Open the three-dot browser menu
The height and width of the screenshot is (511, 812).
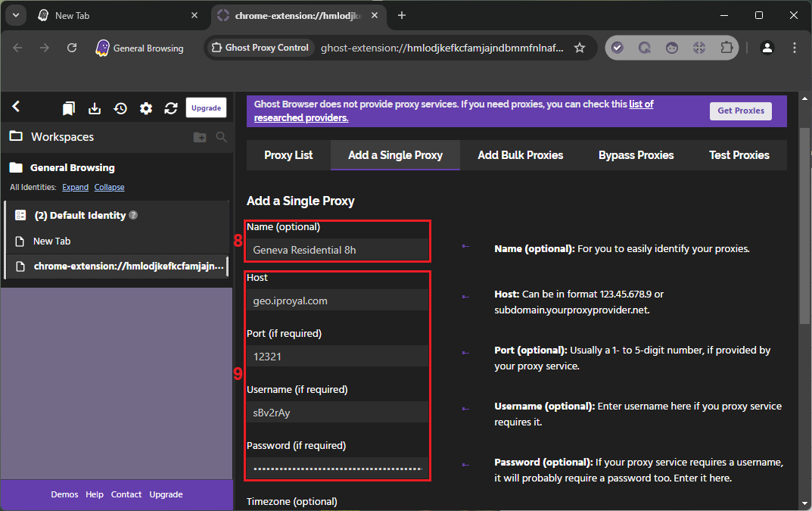(x=795, y=48)
